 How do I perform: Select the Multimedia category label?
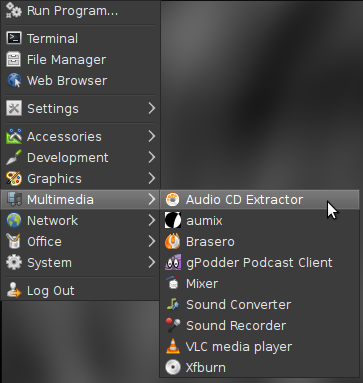pyautogui.click(x=60, y=199)
